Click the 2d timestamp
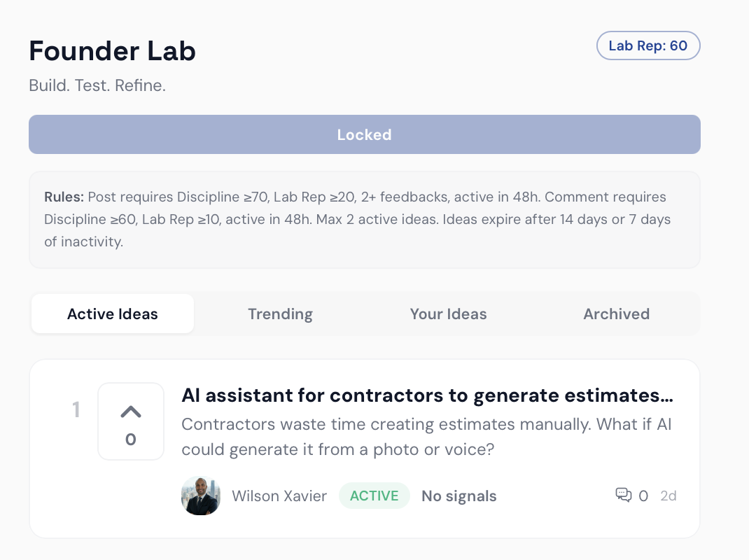 668,496
